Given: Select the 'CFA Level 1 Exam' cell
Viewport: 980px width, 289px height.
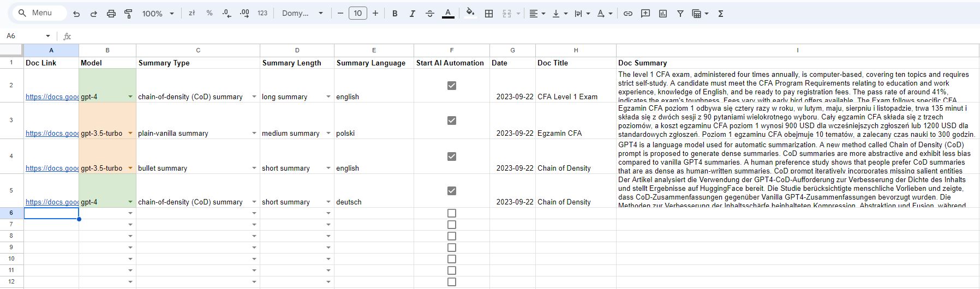Looking at the screenshot, I should point(576,86).
